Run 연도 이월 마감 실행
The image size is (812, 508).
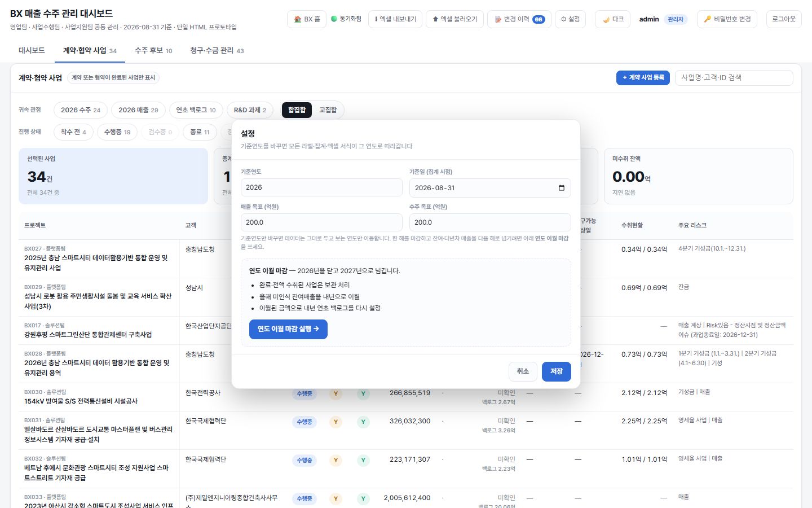288,329
